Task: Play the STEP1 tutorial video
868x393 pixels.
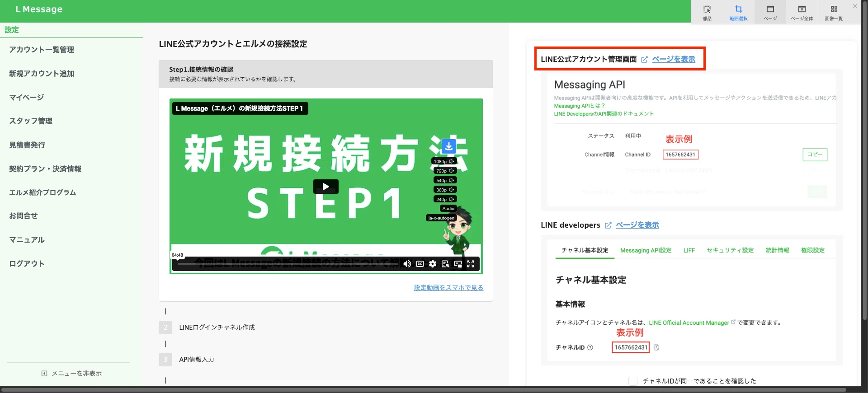Action: pyautogui.click(x=326, y=187)
